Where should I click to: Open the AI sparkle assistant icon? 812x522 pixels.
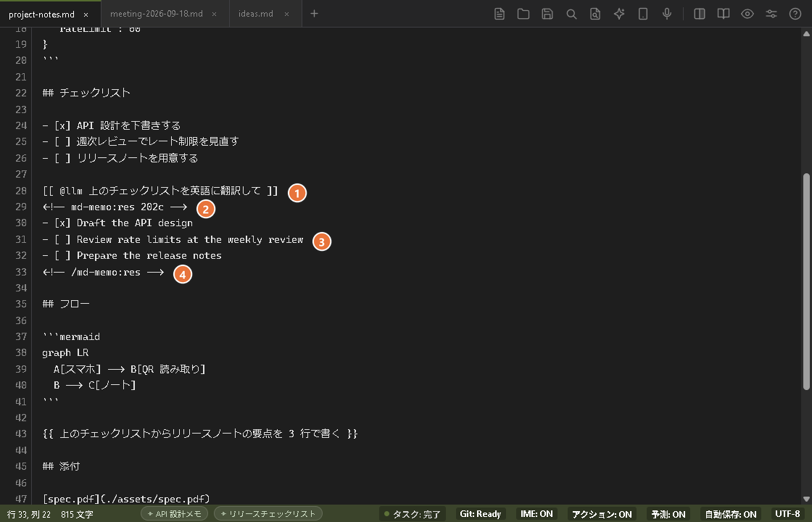619,14
